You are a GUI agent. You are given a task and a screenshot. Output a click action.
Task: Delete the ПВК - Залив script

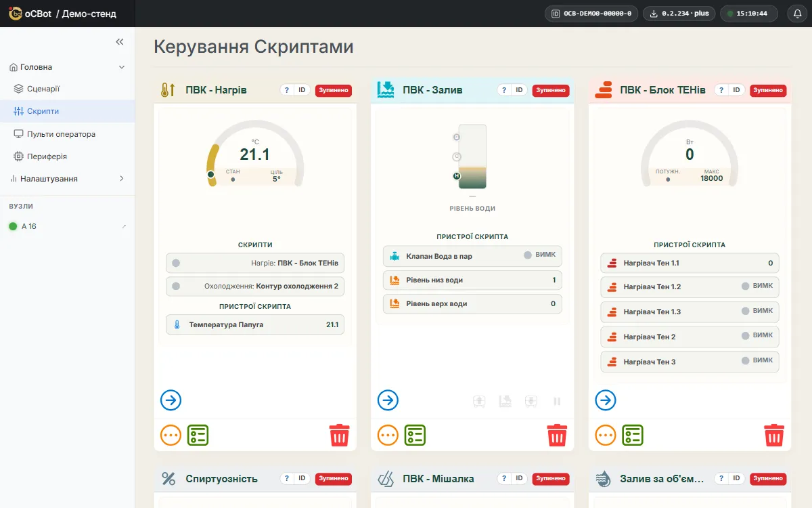(557, 435)
